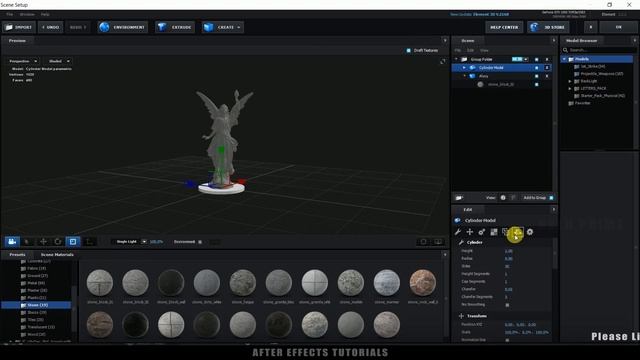Open the File menu in the Scene panel

click(x=458, y=51)
